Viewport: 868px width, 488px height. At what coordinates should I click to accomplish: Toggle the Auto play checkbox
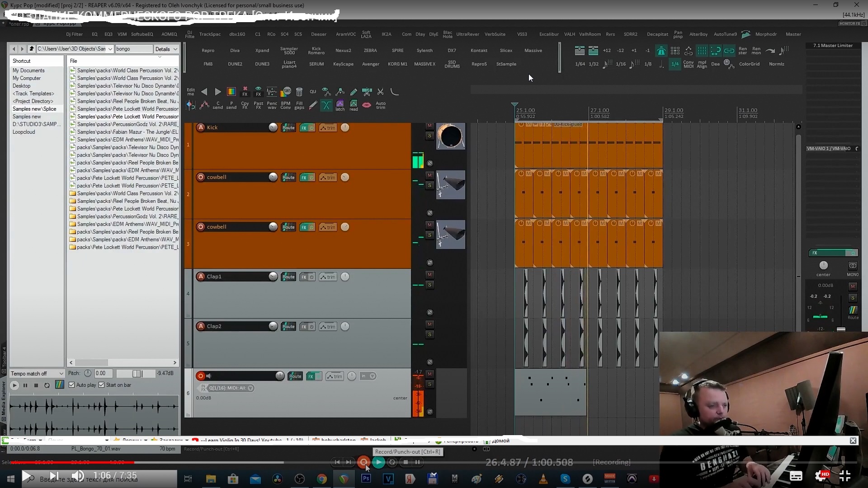pyautogui.click(x=72, y=385)
